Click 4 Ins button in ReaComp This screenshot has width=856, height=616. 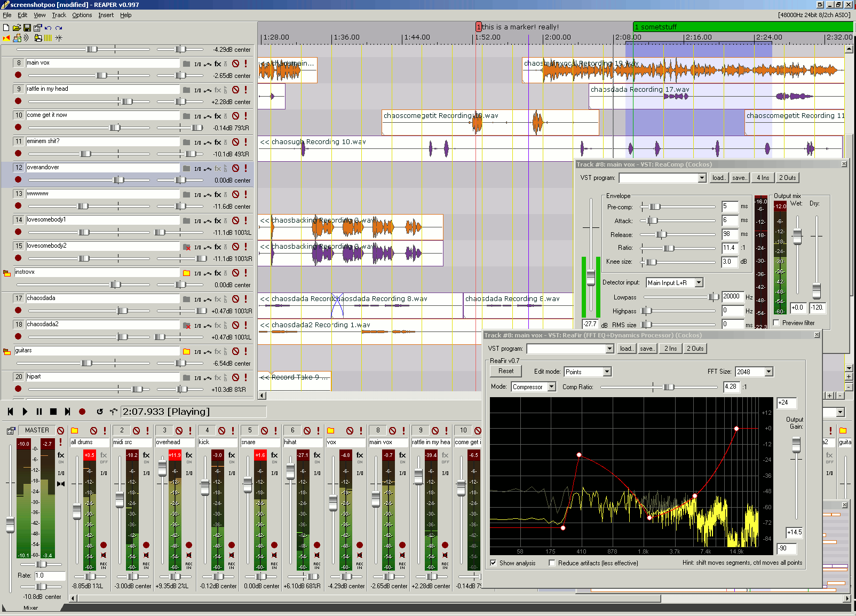(763, 178)
